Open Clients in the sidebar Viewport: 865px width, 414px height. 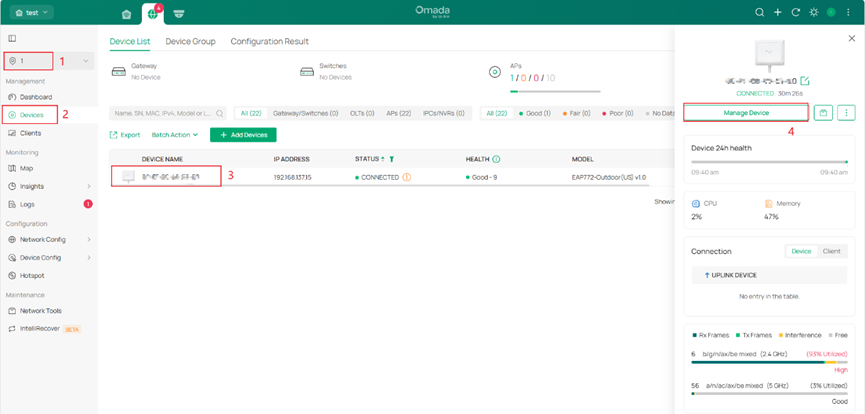pyautogui.click(x=30, y=133)
